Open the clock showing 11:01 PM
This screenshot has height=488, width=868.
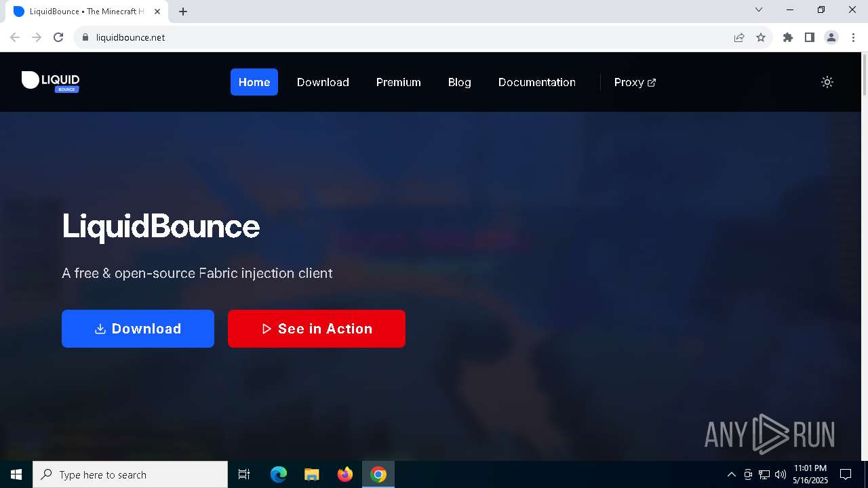(810, 474)
